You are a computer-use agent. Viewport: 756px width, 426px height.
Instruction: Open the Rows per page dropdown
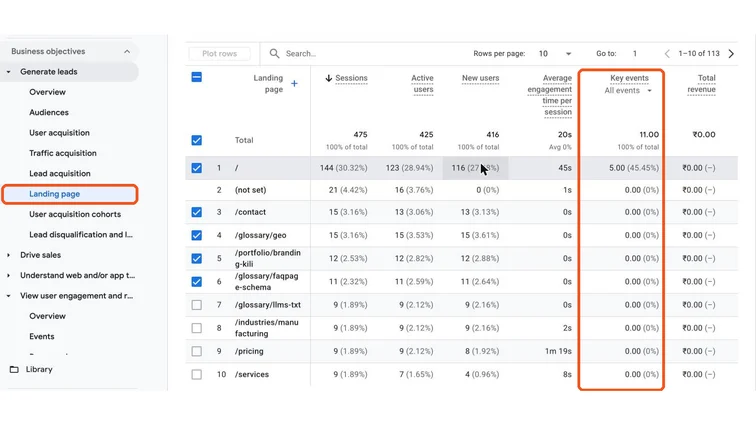pyautogui.click(x=554, y=53)
